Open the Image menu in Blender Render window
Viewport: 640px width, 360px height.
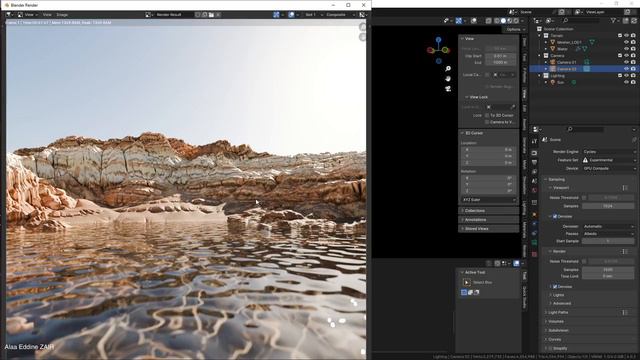(62, 15)
